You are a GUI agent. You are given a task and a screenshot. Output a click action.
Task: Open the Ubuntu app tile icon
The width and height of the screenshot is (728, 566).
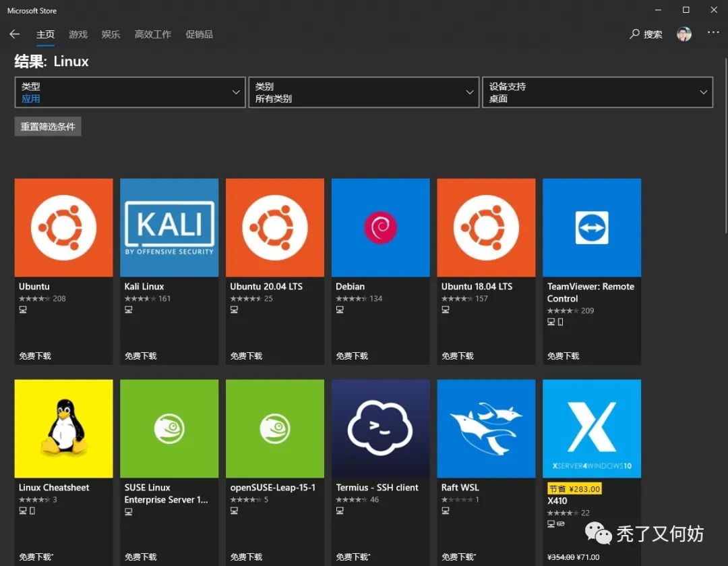tap(63, 228)
